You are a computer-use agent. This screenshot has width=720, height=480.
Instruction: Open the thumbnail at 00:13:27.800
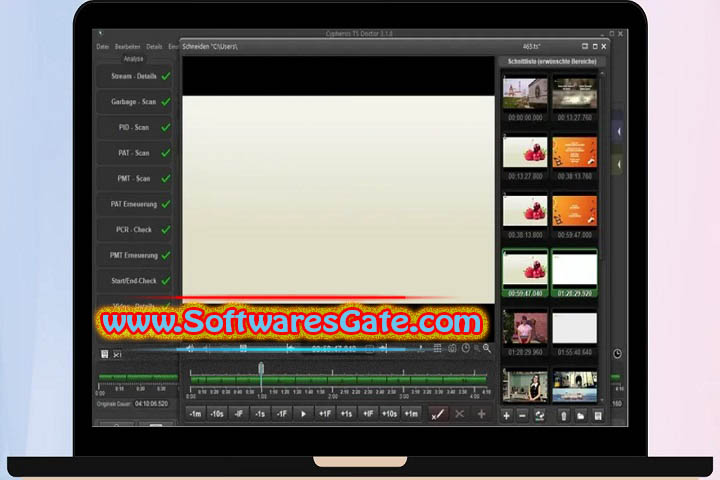525,152
